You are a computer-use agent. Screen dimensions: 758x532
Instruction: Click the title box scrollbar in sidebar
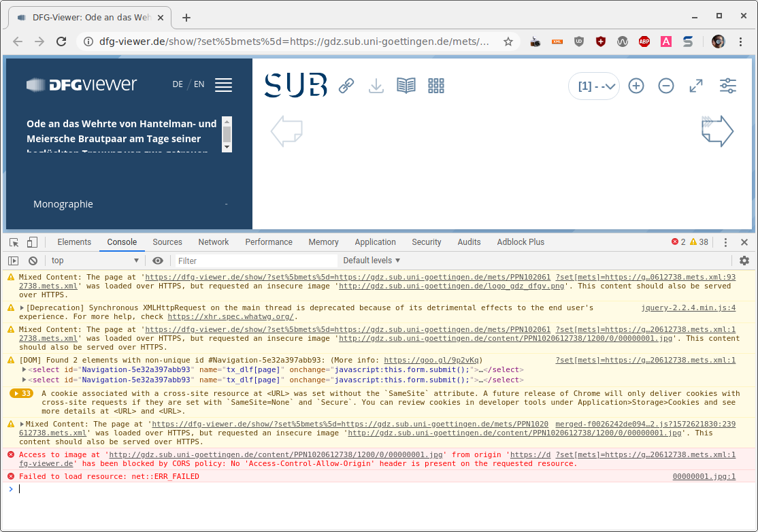tap(227, 134)
